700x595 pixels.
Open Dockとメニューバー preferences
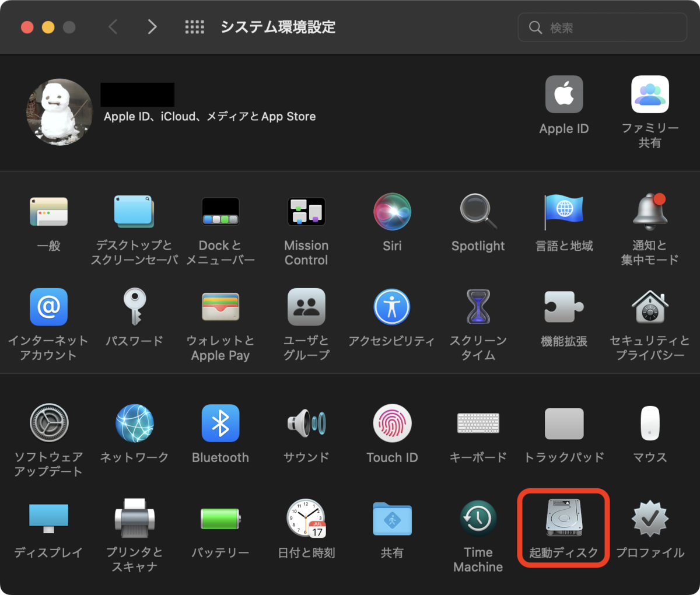(220, 211)
